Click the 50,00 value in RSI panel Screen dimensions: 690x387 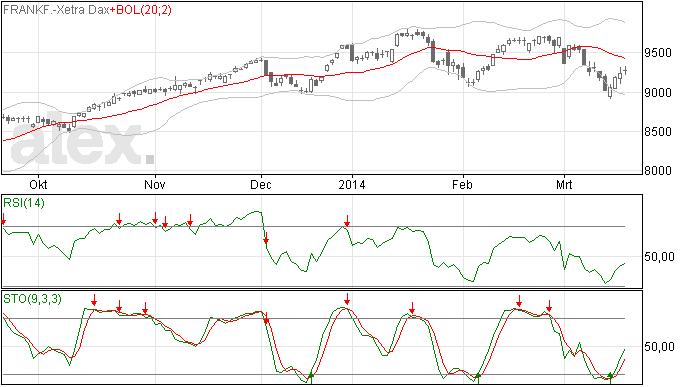coord(660,257)
